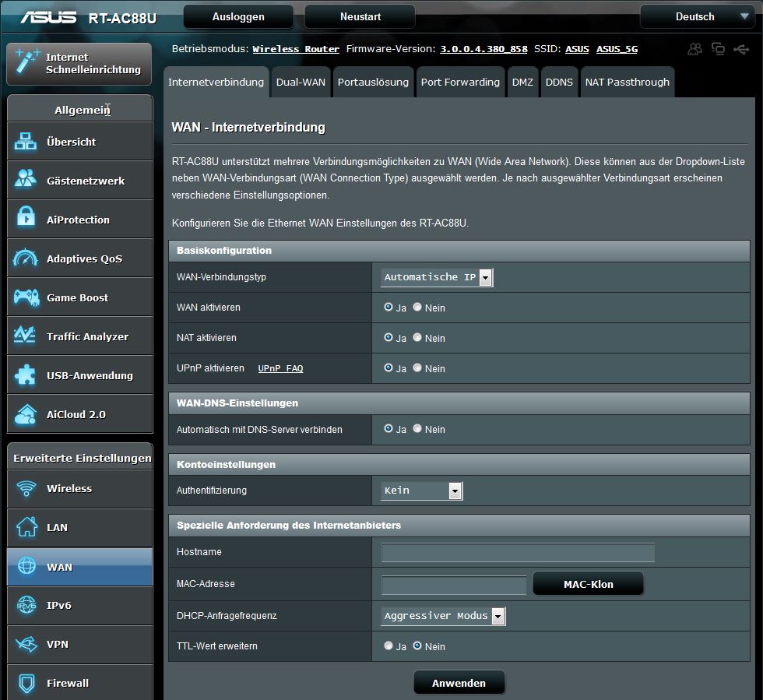Image resolution: width=763 pixels, height=700 pixels.
Task: Click the LAN house icon
Action: pos(26,526)
